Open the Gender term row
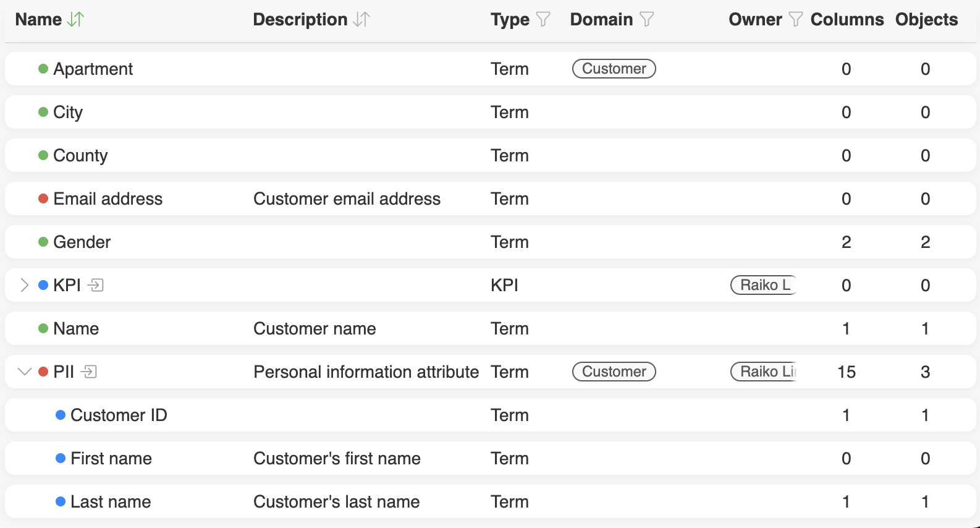980x528 pixels. pos(82,242)
